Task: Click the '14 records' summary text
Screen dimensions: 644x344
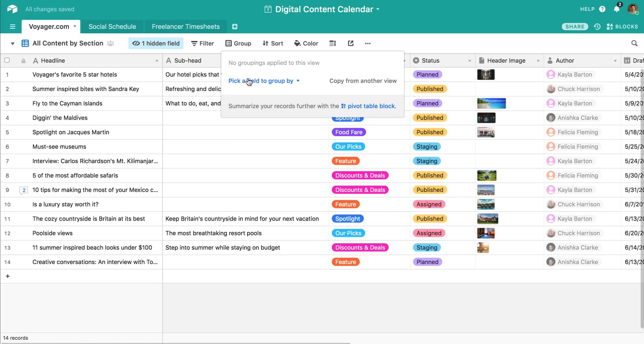Action: click(x=15, y=338)
